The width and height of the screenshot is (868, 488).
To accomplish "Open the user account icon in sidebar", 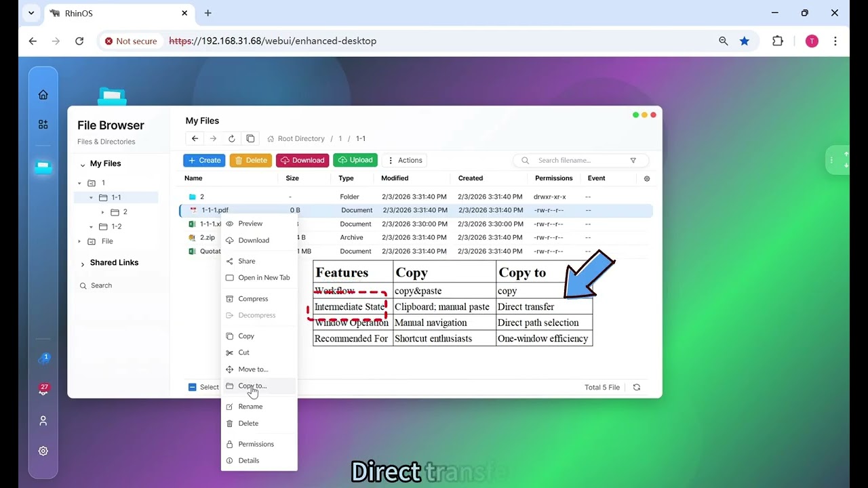I will 43,421.
